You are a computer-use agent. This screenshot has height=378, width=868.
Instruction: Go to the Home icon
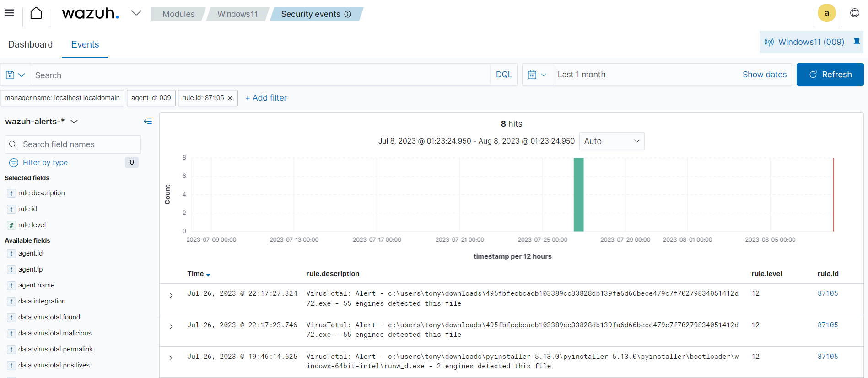[x=36, y=13]
